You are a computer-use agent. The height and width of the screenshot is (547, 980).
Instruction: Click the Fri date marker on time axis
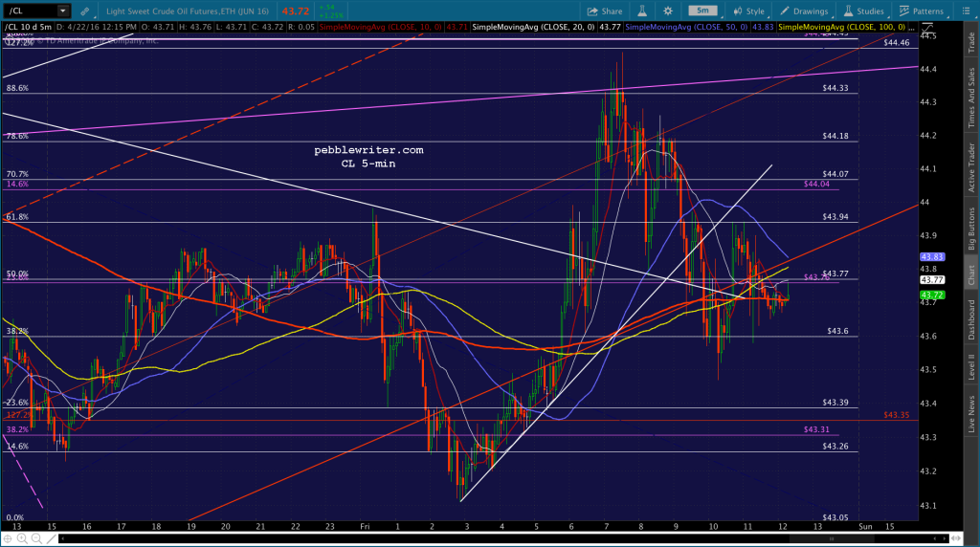(x=365, y=526)
